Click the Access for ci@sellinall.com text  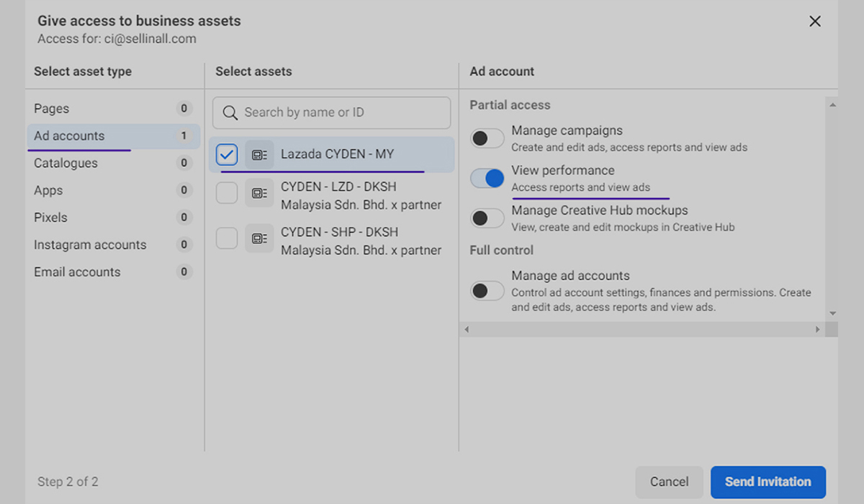[x=117, y=39]
